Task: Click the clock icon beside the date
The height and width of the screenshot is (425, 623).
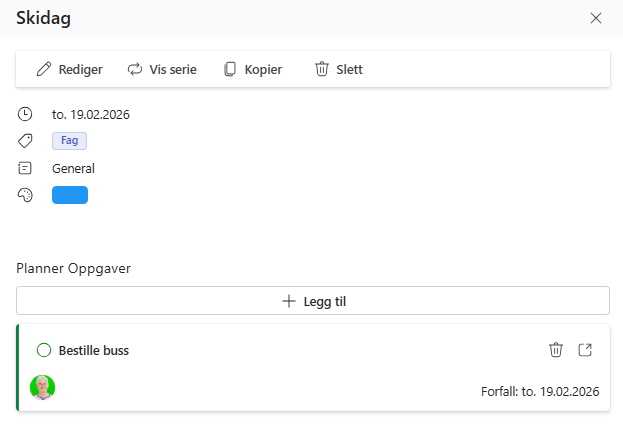Action: (26, 114)
